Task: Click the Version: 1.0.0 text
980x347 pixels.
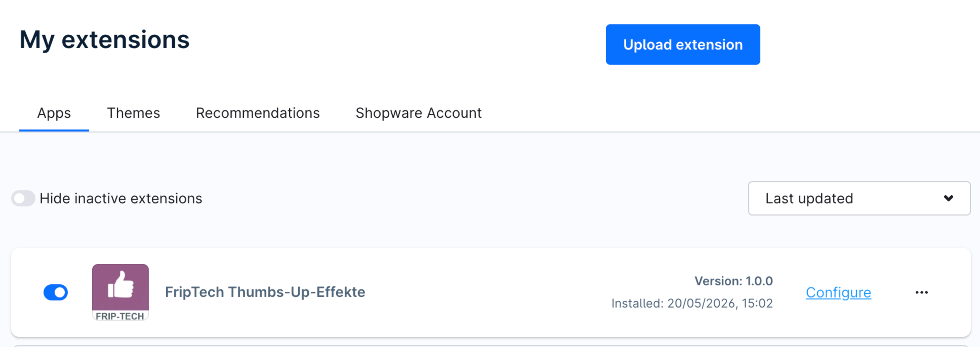Action: (x=733, y=281)
